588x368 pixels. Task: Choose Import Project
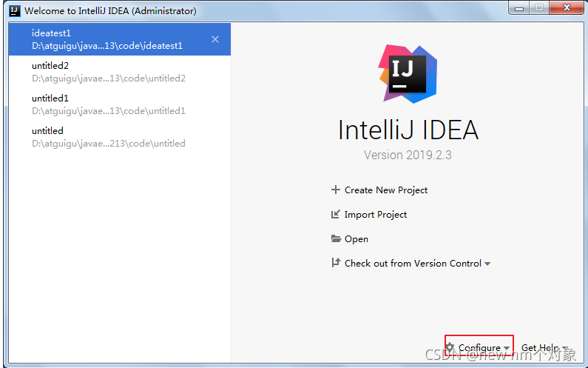pyautogui.click(x=376, y=215)
